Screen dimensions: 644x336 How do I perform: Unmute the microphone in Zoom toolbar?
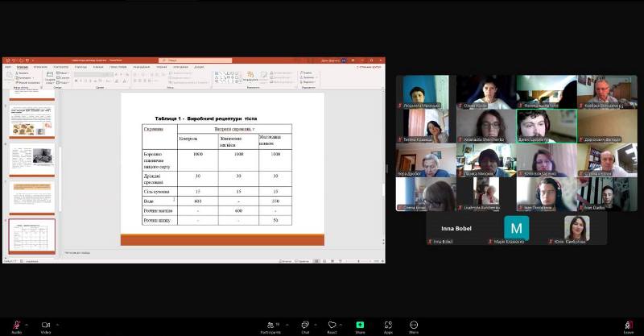pos(16,324)
